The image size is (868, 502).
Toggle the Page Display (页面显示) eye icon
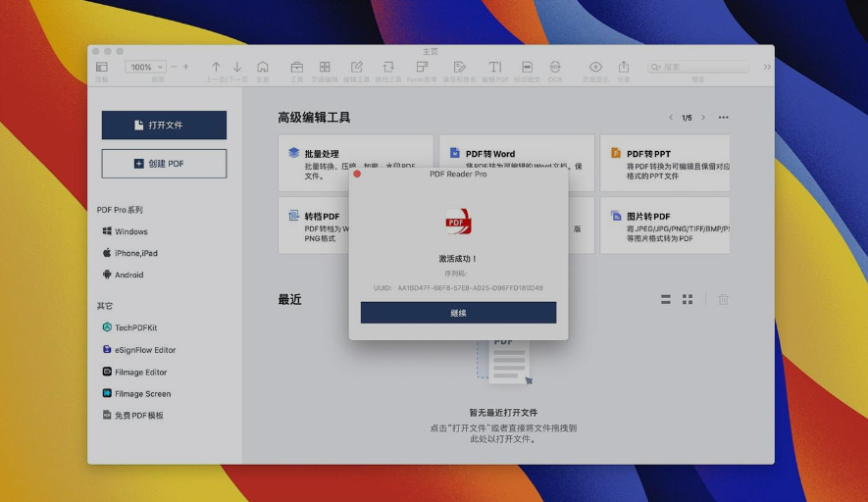coord(595,67)
